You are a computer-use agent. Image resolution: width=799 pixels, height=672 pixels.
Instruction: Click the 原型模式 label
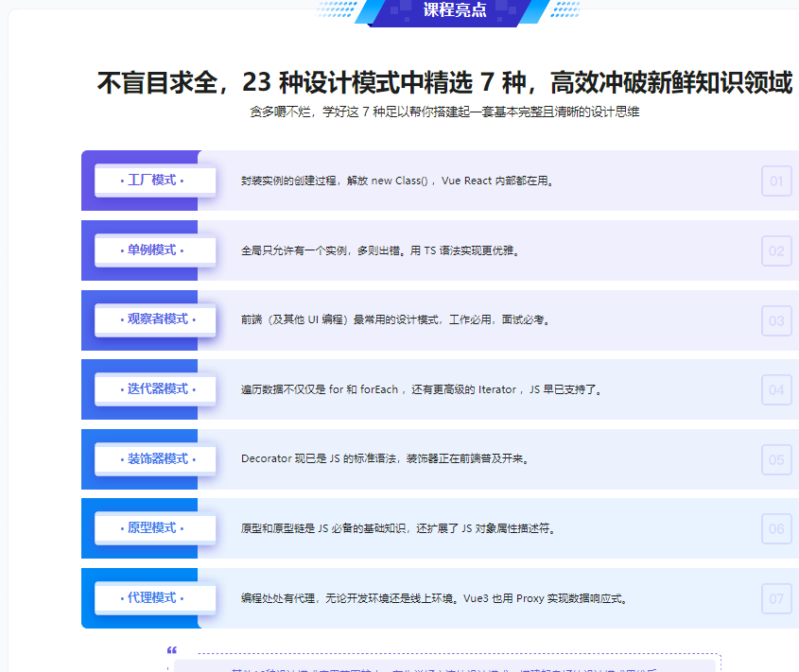click(x=153, y=528)
